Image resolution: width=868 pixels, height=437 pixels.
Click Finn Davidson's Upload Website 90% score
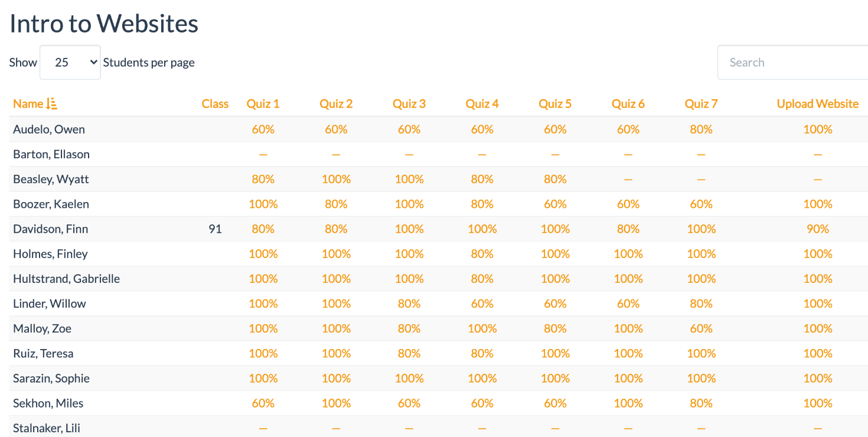(x=818, y=229)
